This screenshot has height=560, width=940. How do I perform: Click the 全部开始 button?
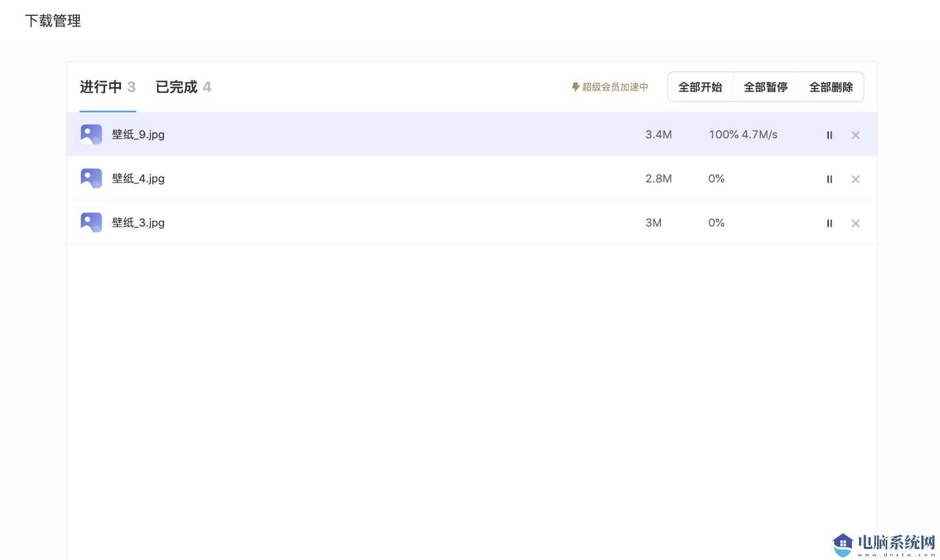pos(700,87)
